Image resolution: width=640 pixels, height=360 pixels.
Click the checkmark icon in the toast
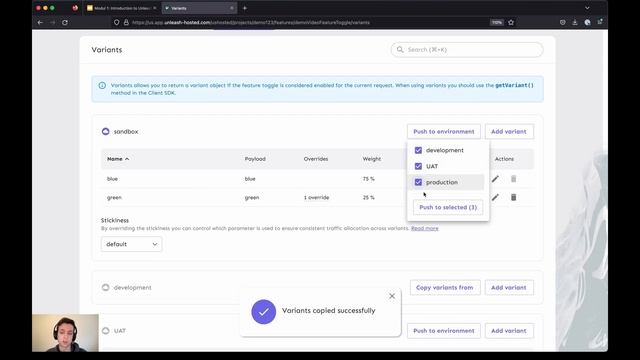(264, 312)
